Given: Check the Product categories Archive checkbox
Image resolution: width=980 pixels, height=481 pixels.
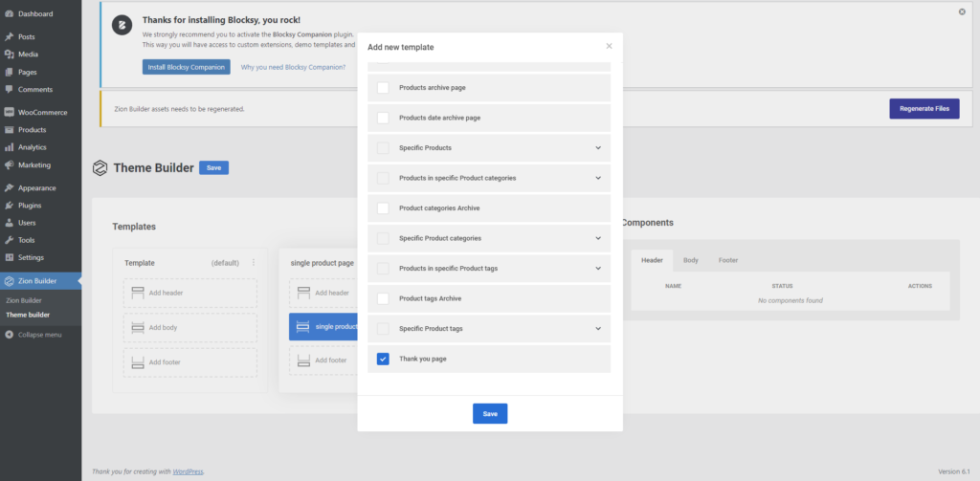Looking at the screenshot, I should click(x=383, y=208).
